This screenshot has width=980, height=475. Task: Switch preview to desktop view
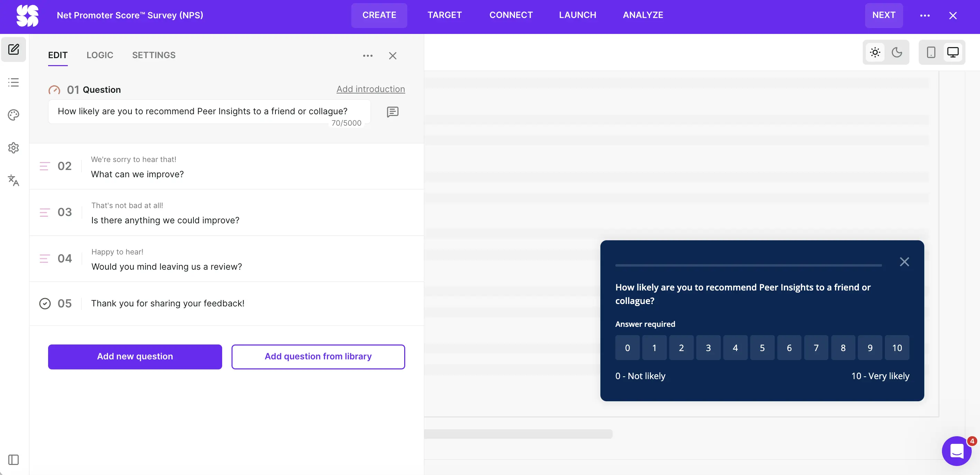953,52
